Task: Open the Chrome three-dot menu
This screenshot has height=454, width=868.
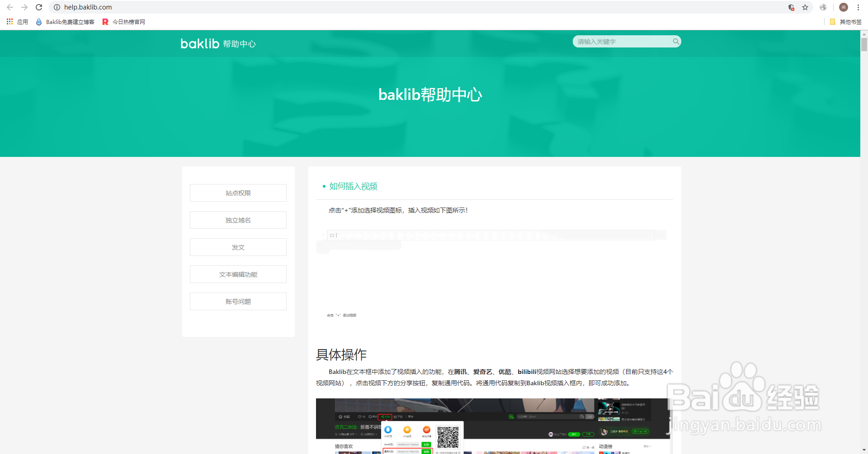Action: coord(858,7)
